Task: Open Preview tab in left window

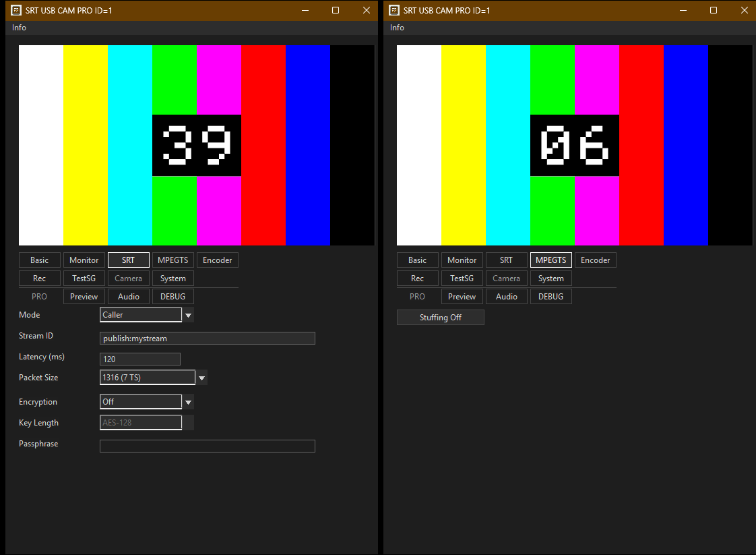Action: point(84,297)
